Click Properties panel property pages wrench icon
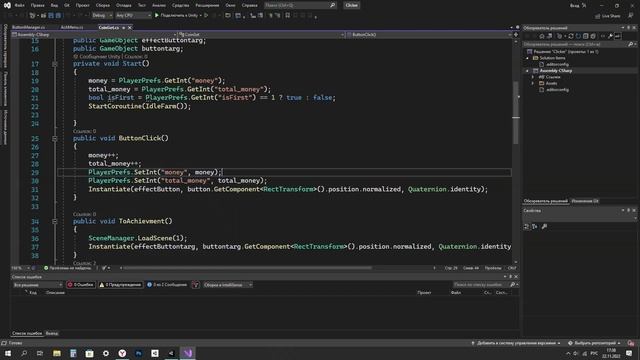Screen dimensions: 640x360 [544, 227]
